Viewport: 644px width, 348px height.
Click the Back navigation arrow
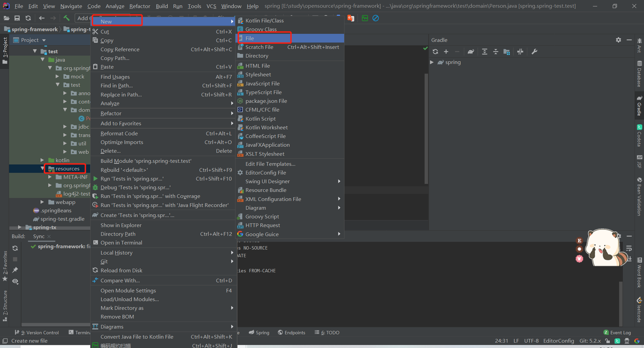point(42,18)
